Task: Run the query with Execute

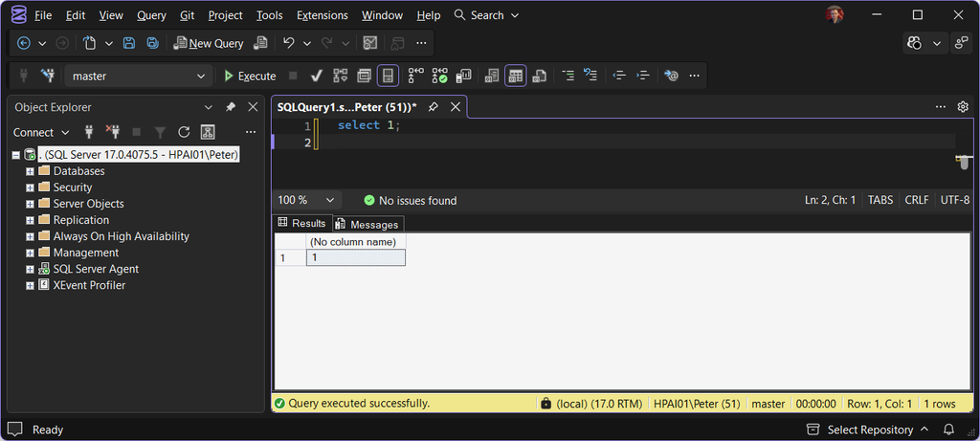Action: [250, 76]
